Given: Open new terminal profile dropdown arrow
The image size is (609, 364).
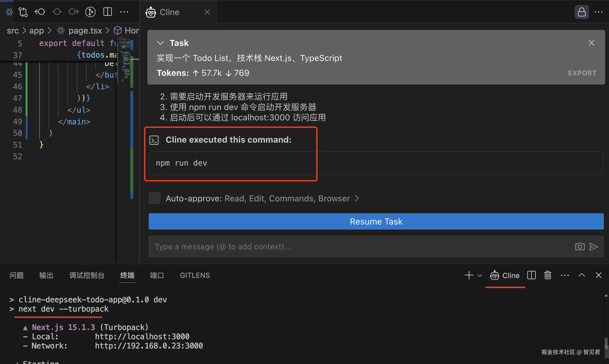Looking at the screenshot, I should 480,275.
